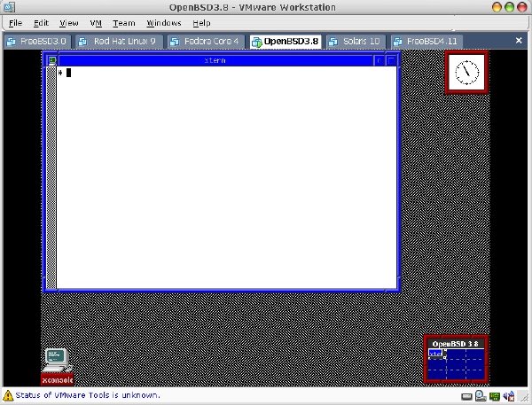Click the VMware Tools status message

click(88, 395)
